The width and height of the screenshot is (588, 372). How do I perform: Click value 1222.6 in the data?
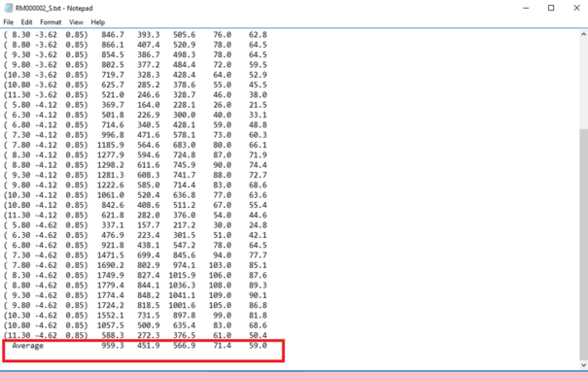point(110,186)
